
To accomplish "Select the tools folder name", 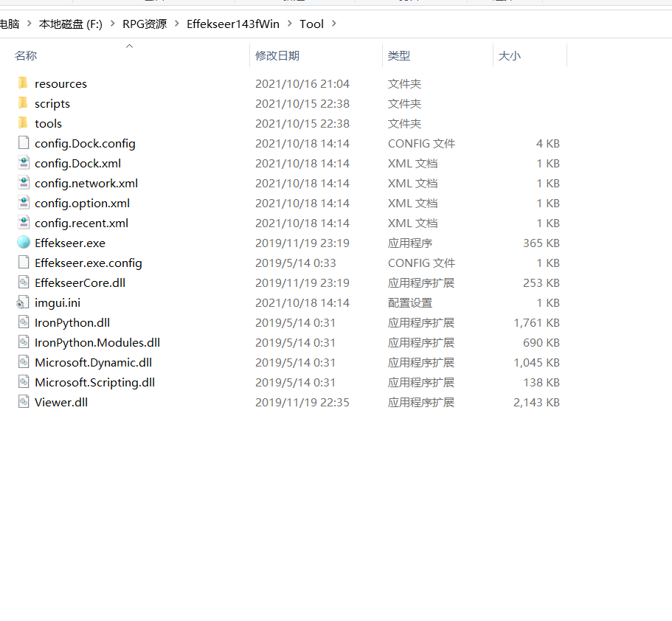I will (49, 123).
